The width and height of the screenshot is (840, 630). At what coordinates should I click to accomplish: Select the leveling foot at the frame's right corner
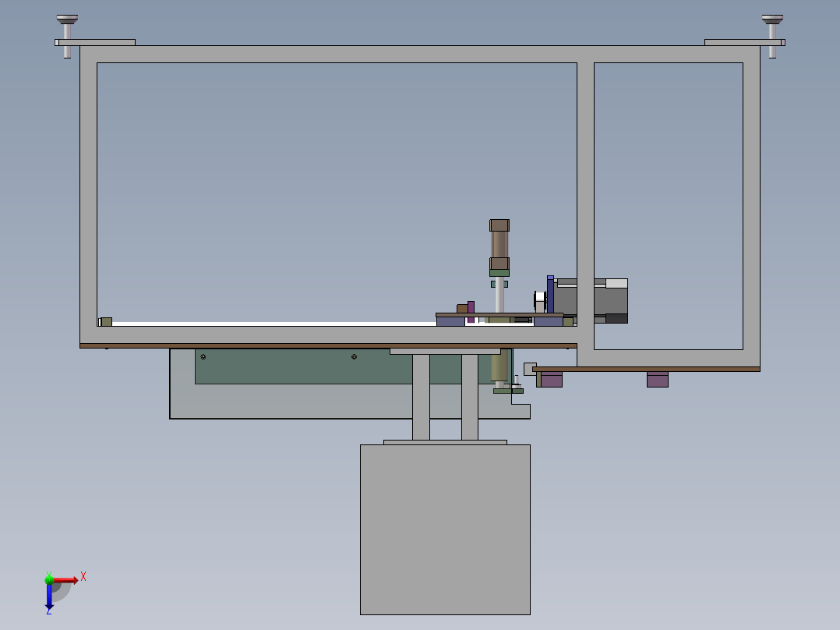[772, 36]
